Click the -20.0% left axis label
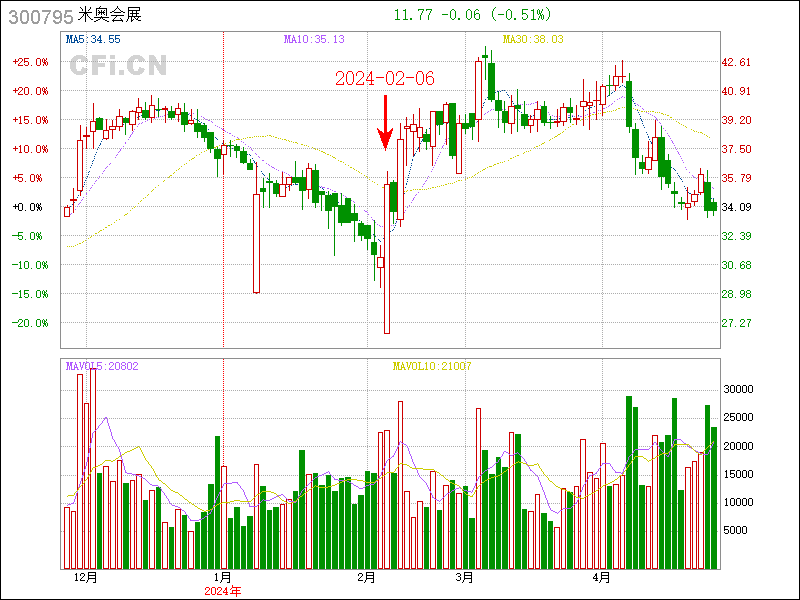 30,323
